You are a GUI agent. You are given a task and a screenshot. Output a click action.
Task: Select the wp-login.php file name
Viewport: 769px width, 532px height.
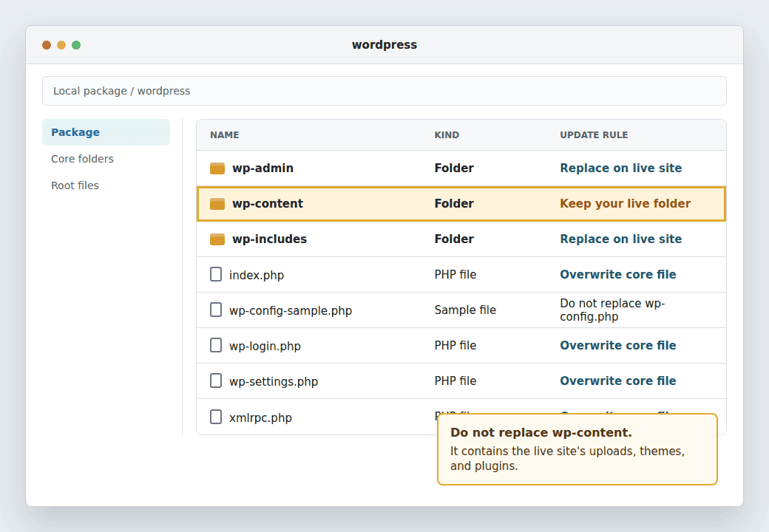[x=265, y=346]
